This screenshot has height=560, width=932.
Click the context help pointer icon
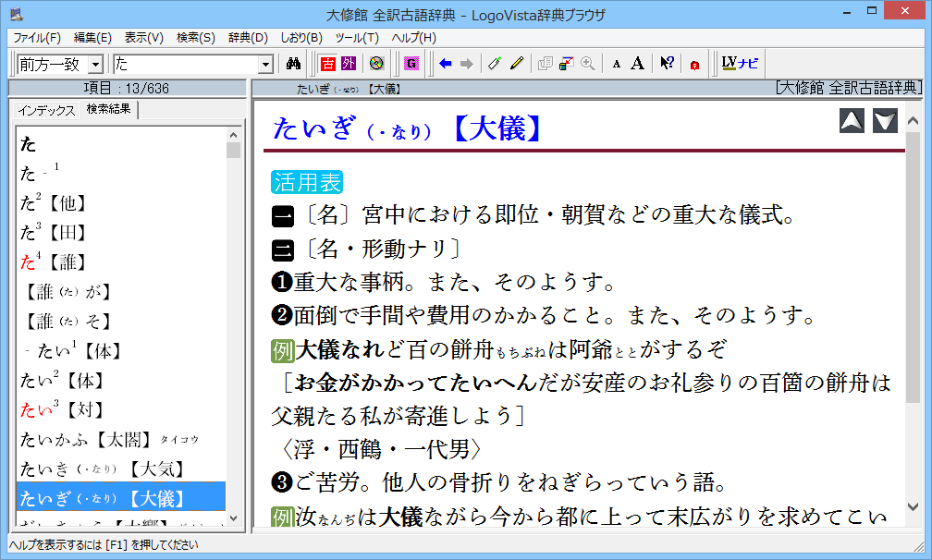(x=667, y=63)
